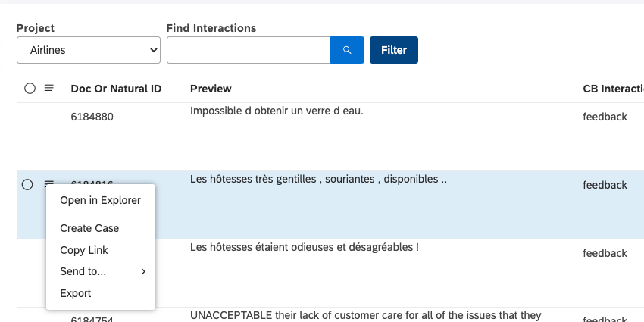Click the 'hôtesses étaient odieuses' preview text
The image size is (644, 322).
click(x=305, y=247)
